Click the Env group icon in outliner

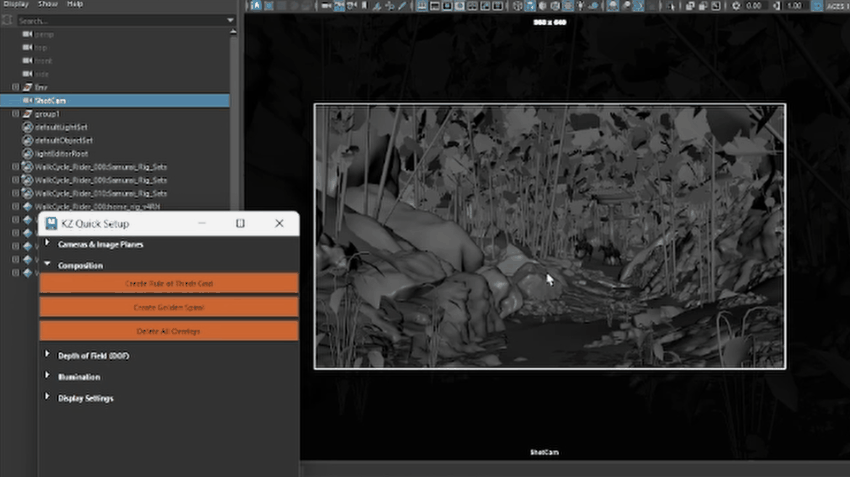tap(27, 88)
